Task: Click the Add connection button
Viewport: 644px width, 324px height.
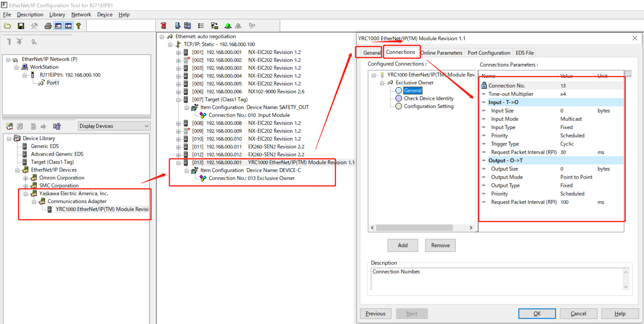Action: click(x=402, y=245)
